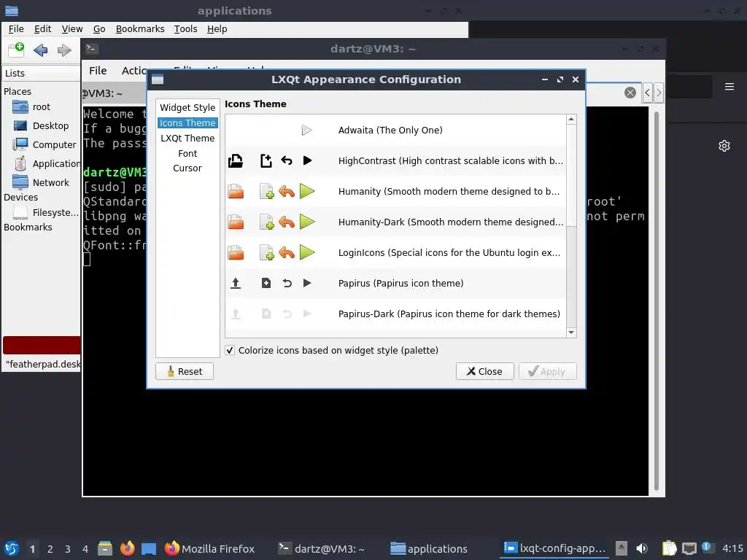Click the Adwaita play preview icon
This screenshot has width=747, height=560.
307,130
